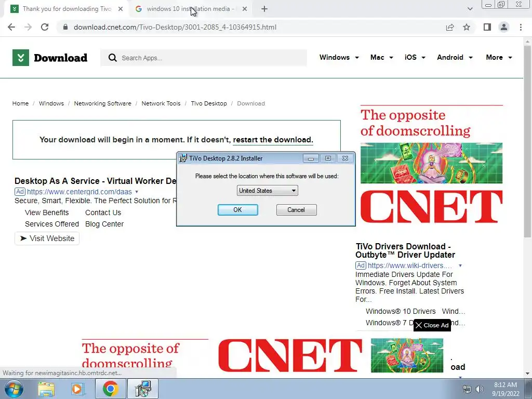
Task: Close the 'Thank you for downloading Tivo' tab
Action: tap(121, 9)
